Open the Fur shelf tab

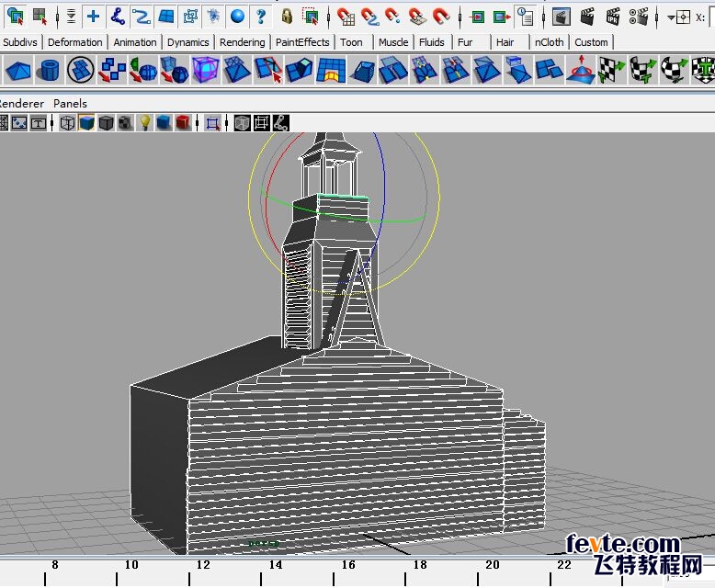tap(465, 42)
